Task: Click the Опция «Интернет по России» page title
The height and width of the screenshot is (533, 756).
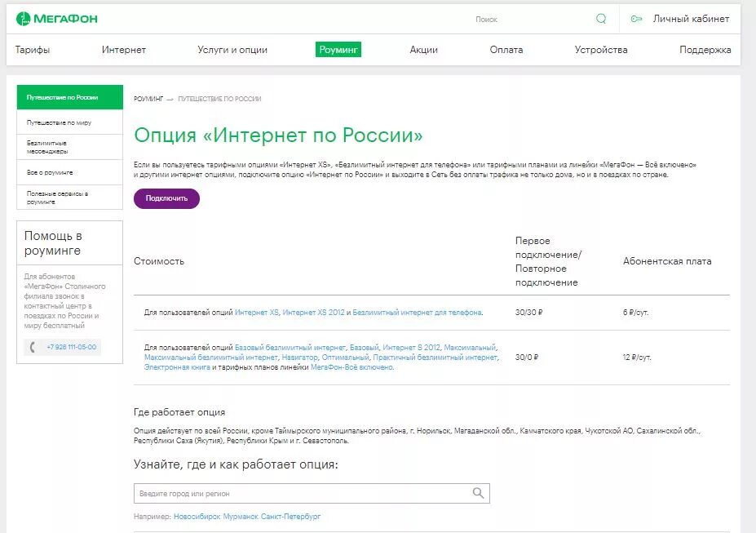Action: tap(278, 135)
